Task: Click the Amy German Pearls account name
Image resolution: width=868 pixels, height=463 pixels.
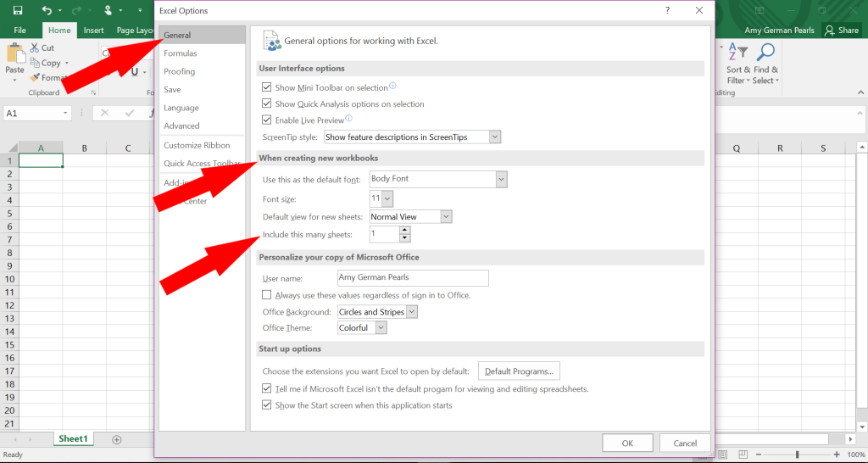Action: pyautogui.click(x=779, y=30)
